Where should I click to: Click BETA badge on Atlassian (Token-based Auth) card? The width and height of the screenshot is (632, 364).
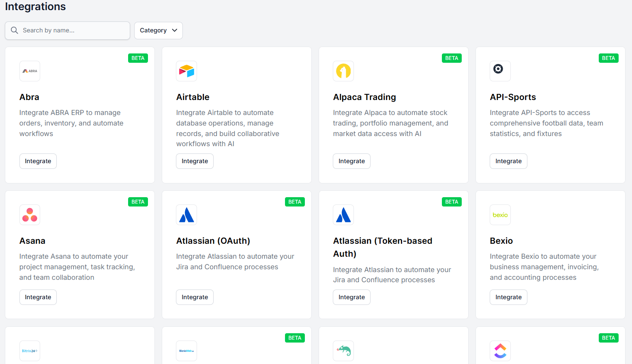[x=452, y=202]
